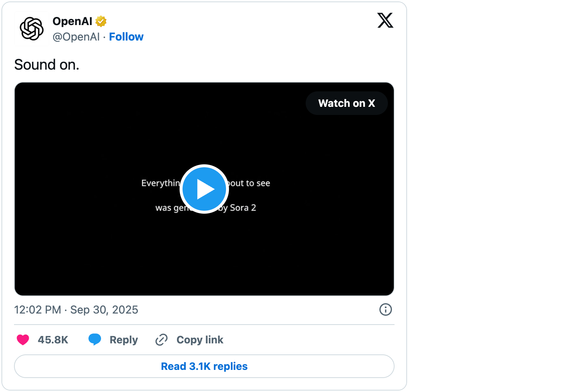Open X via the top-right X logo
The height and width of the screenshot is (392, 587).
point(385,20)
